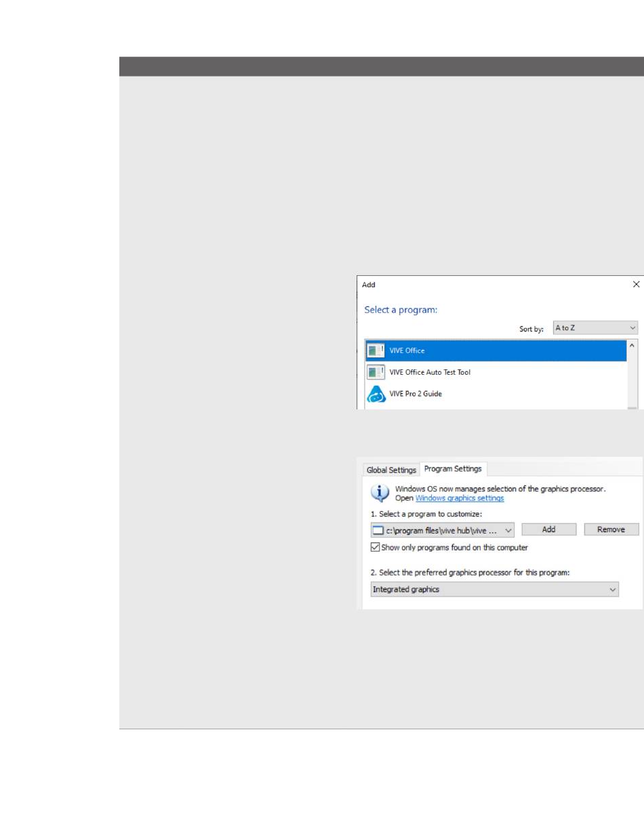The image size is (644, 833).
Task: Open the preferred graphics processor dropdown
Action: 495,590
